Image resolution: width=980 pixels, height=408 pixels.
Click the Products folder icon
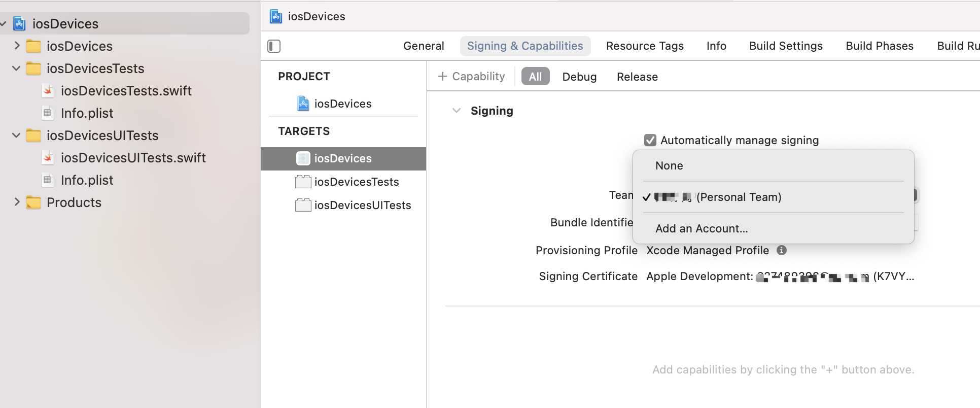click(33, 202)
